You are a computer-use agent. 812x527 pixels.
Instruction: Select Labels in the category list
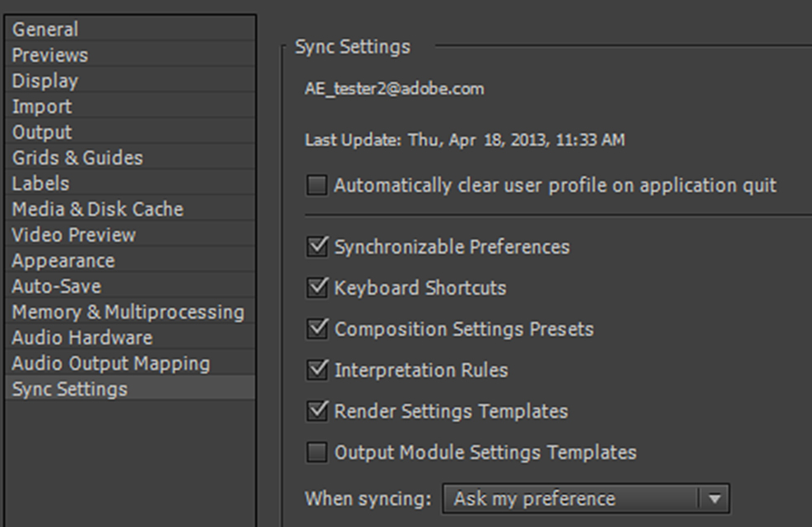click(x=131, y=183)
